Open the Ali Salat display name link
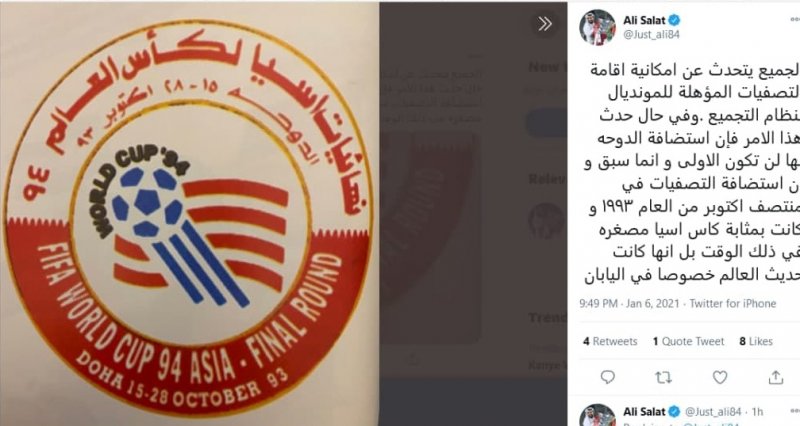 (644, 20)
